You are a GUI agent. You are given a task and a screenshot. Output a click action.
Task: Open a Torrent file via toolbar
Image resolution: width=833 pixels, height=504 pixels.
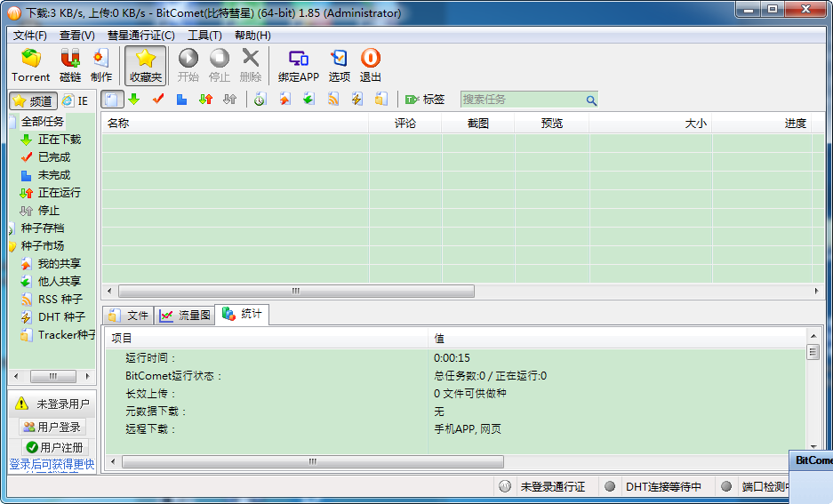31,65
